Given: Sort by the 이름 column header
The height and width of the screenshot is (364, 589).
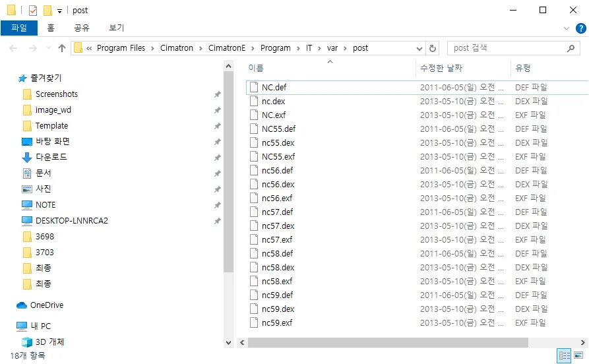Looking at the screenshot, I should pos(256,68).
